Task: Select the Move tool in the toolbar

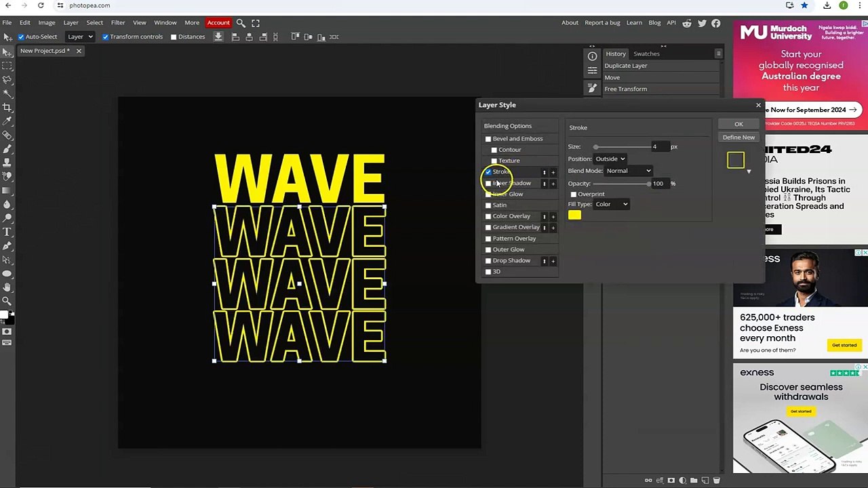Action: [7, 52]
